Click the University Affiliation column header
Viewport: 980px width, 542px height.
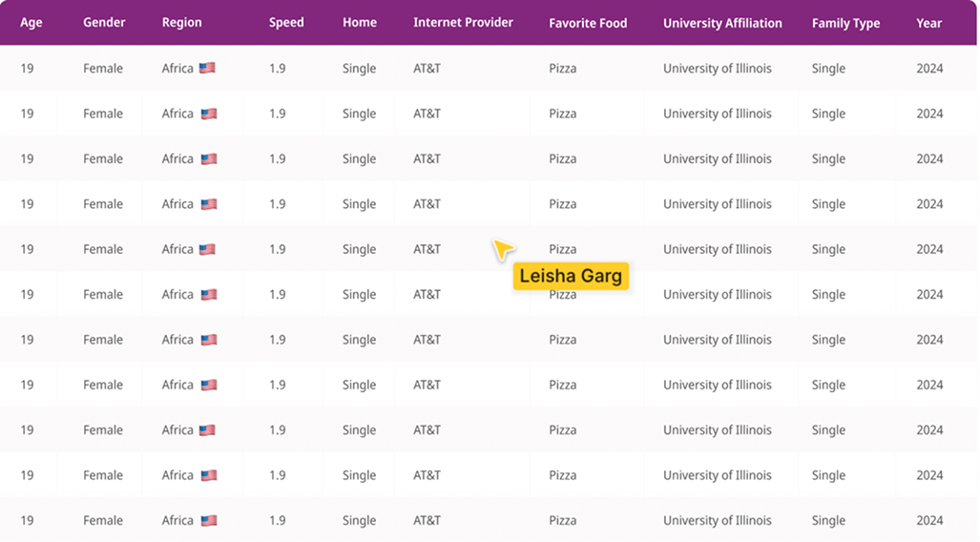click(722, 23)
